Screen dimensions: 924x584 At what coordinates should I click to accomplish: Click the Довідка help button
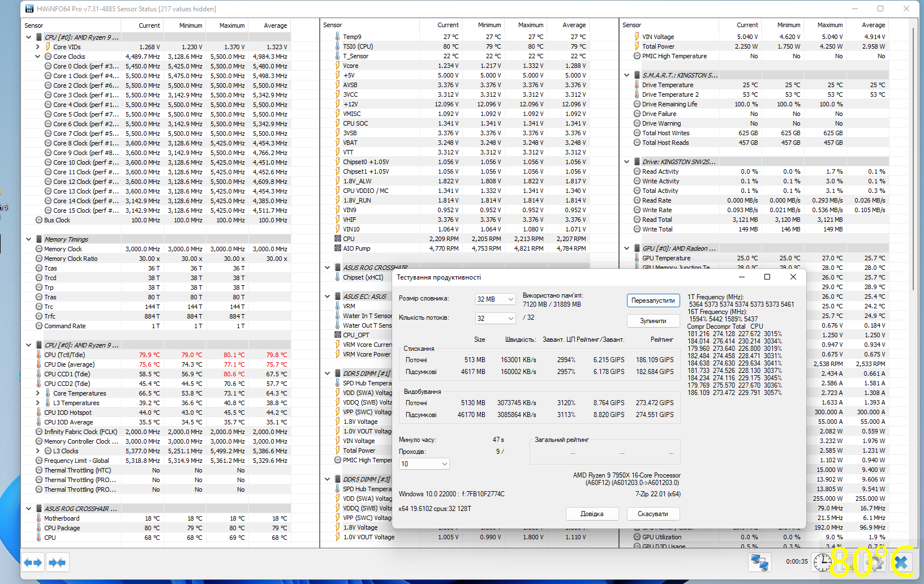[x=591, y=514]
